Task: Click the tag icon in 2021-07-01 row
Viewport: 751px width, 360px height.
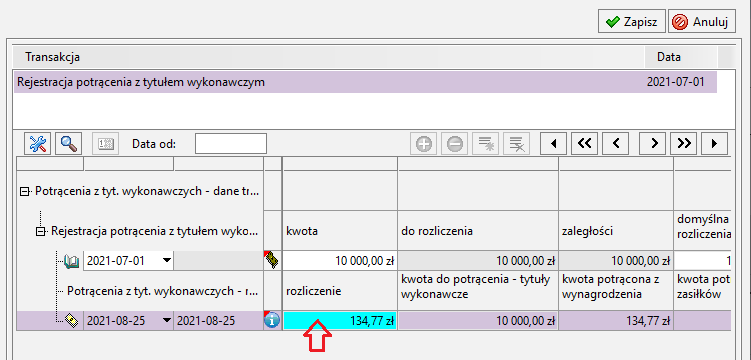Action: (x=272, y=260)
